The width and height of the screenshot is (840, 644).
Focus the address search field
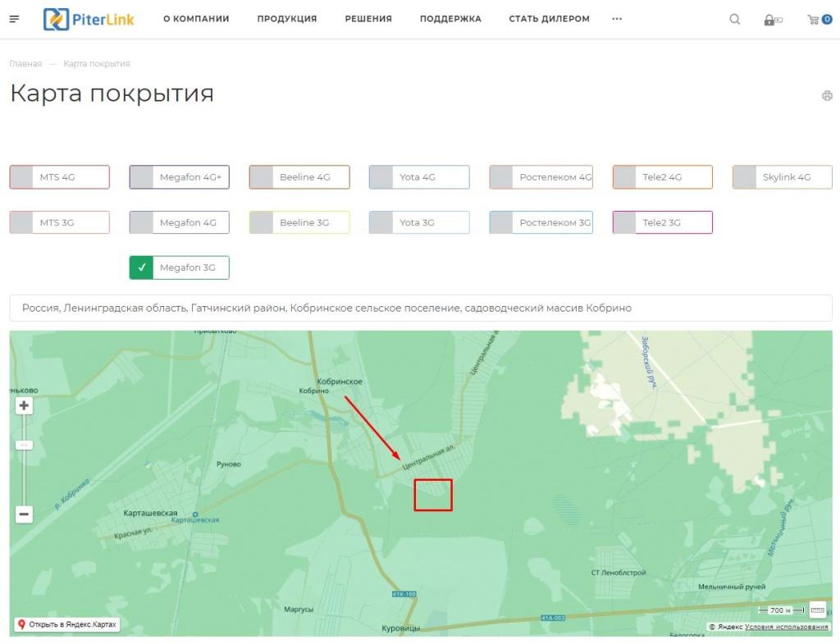(421, 308)
